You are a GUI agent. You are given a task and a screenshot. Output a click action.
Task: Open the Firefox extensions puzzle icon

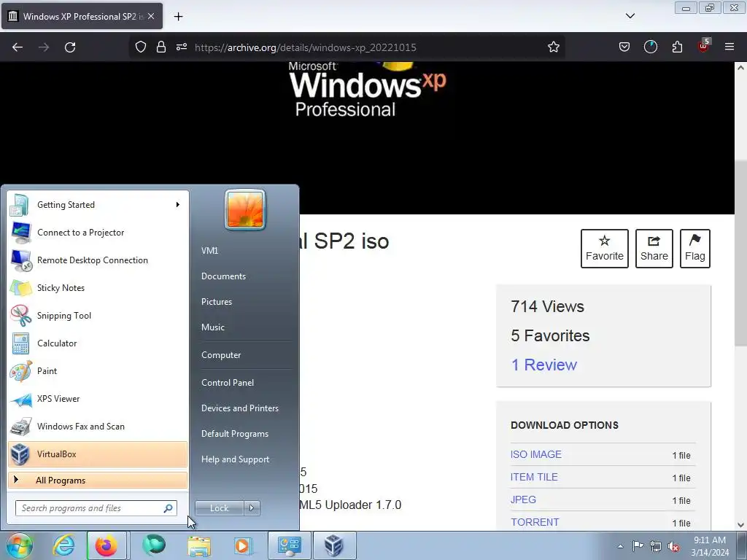pos(677,47)
